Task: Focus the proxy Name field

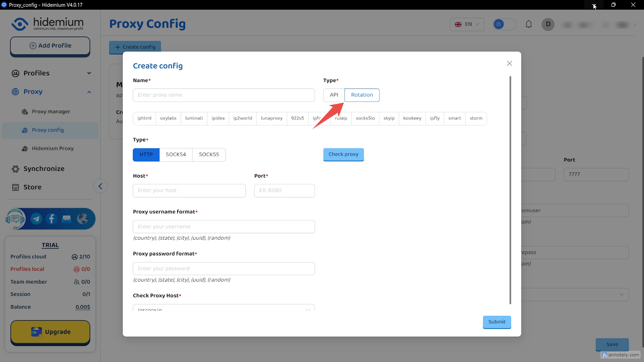Action: pyautogui.click(x=224, y=95)
